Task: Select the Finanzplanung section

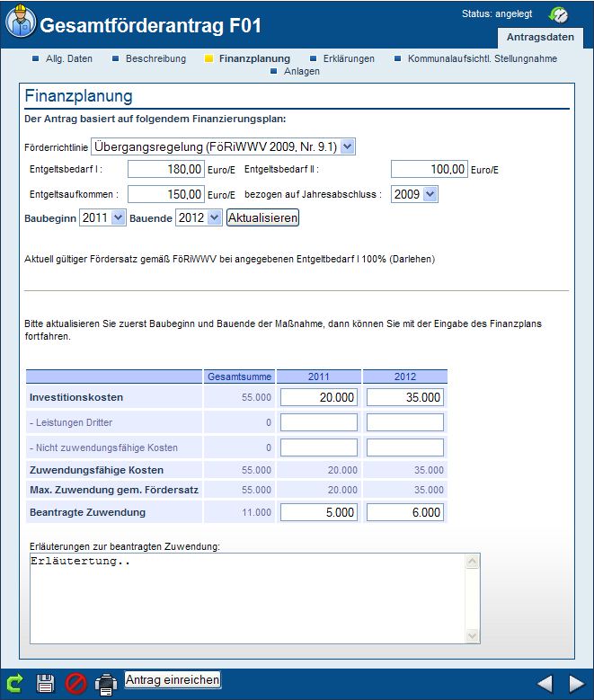Action: [254, 58]
